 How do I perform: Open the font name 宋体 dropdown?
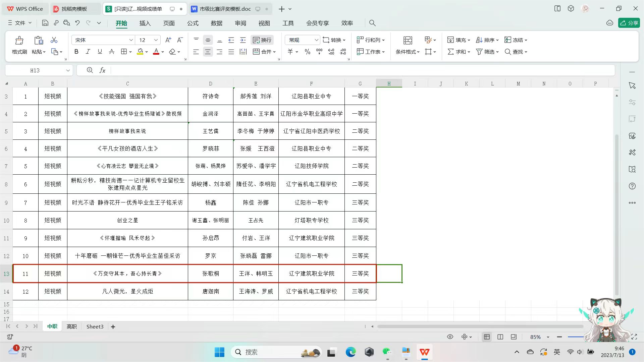(131, 40)
